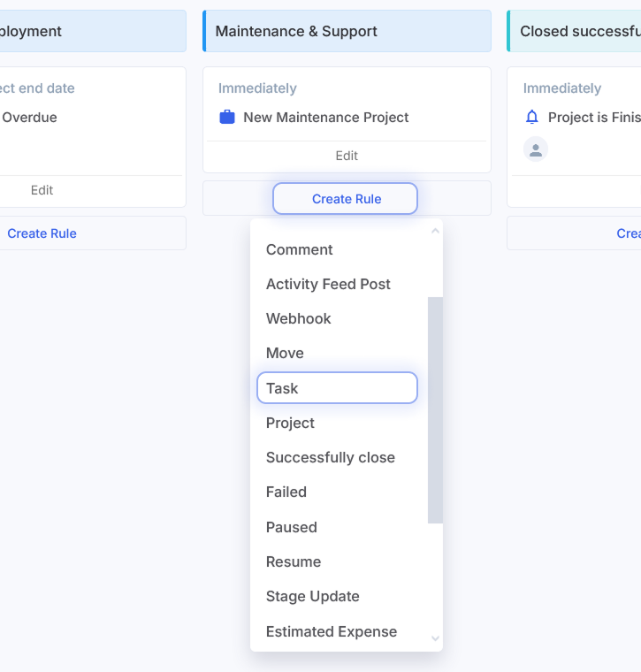This screenshot has height=672, width=641.
Task: Click the briefcase icon beside New Maintenance Project
Action: [x=227, y=117]
